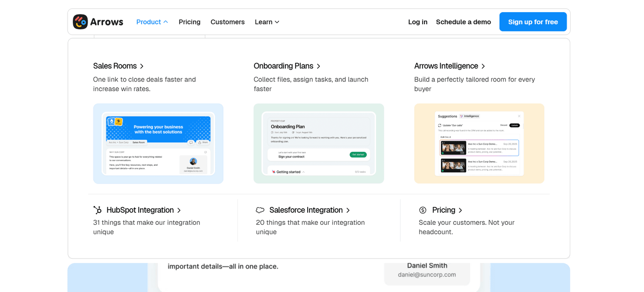Click the Arrows logo icon
644x292 pixels.
[80, 21]
